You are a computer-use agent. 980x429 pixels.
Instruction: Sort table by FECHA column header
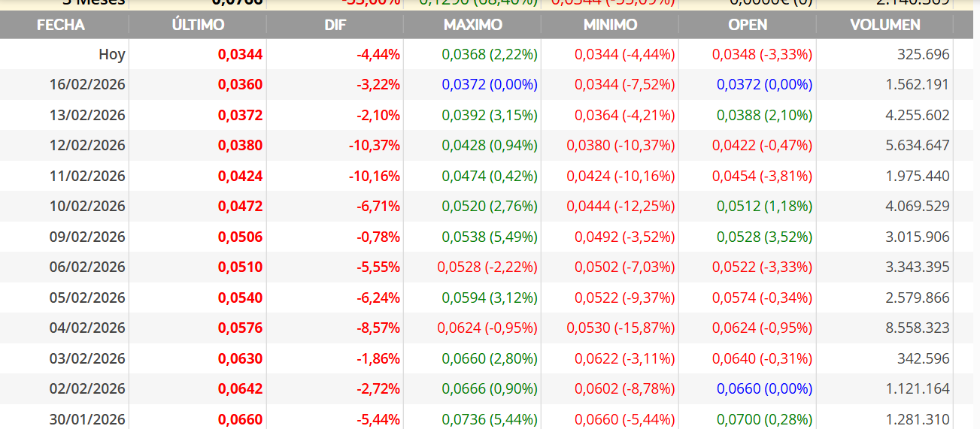(x=61, y=25)
